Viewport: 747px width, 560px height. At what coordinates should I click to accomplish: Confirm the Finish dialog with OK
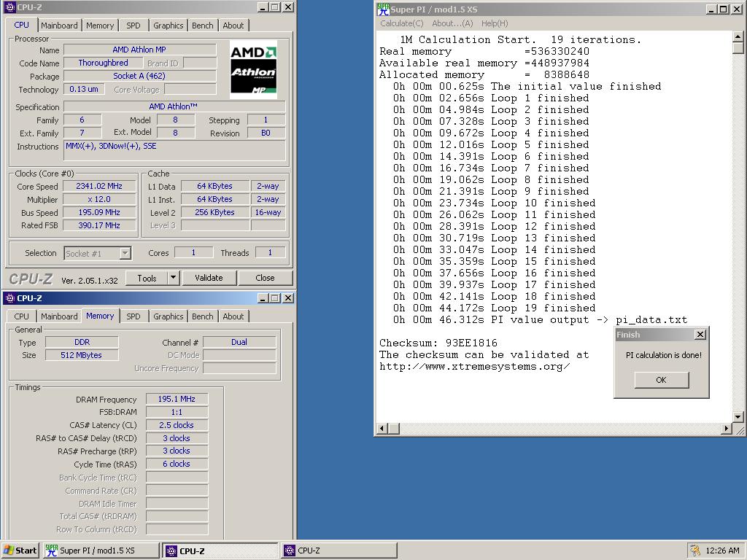pos(661,380)
